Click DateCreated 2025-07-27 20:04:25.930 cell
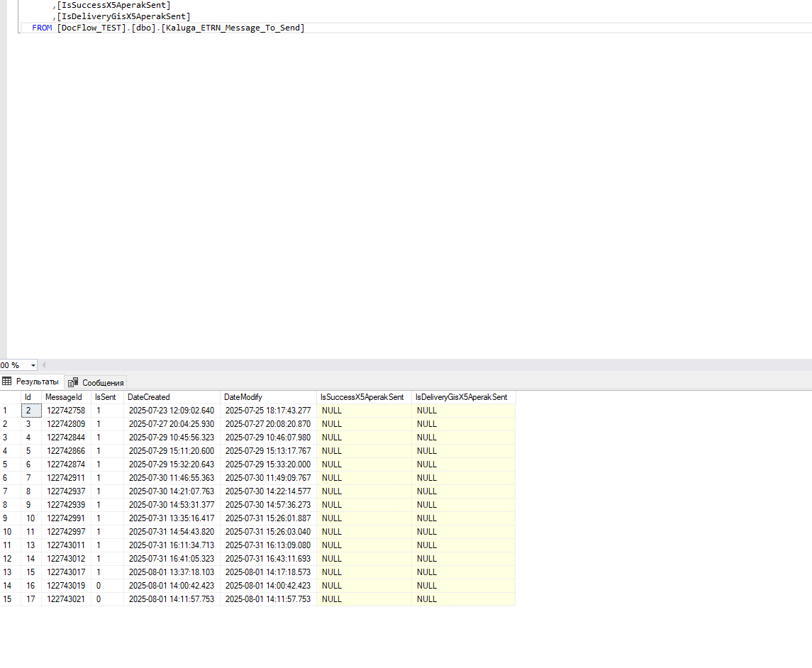 (172, 424)
